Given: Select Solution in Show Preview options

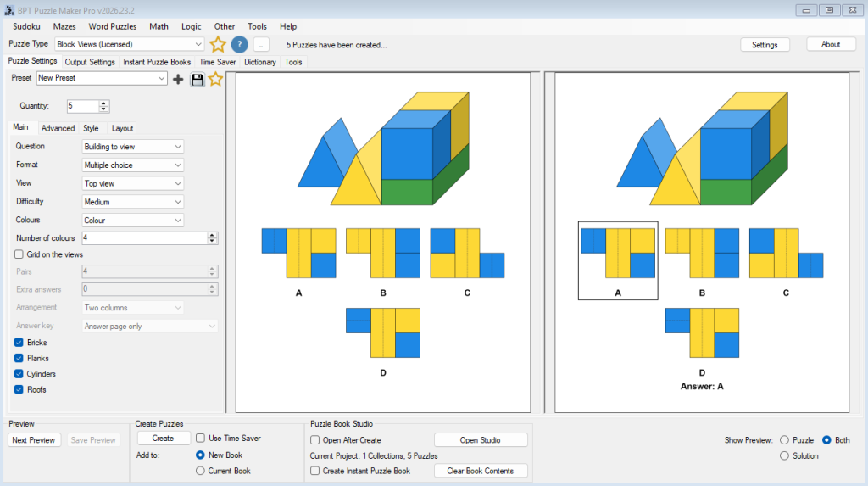Looking at the screenshot, I should click(x=784, y=455).
